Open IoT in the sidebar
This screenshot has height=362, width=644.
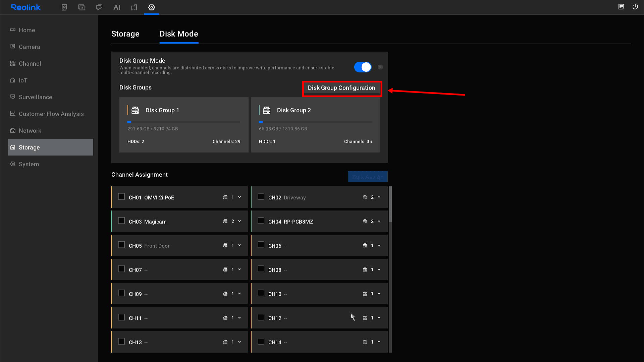51,80
